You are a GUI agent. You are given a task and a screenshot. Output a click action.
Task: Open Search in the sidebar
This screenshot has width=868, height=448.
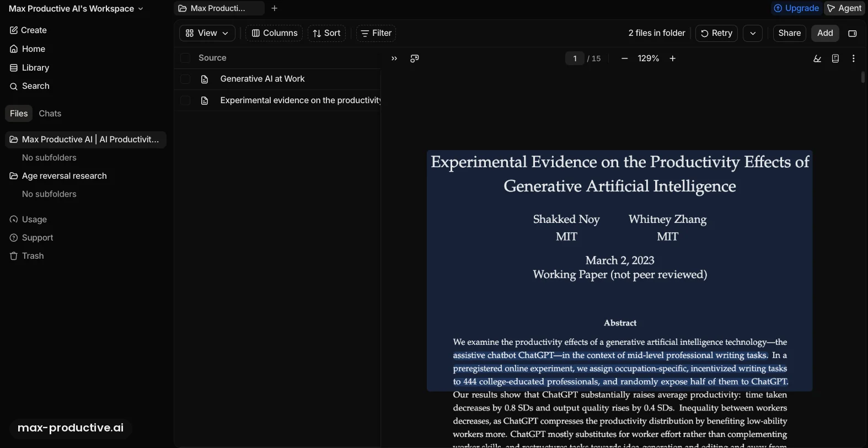30,86
